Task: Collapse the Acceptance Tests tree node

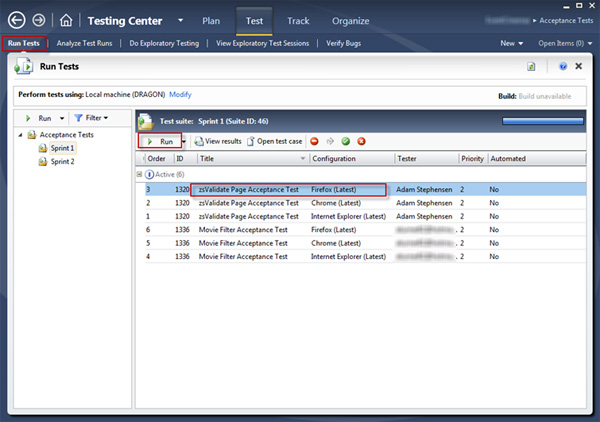Action: [20, 134]
